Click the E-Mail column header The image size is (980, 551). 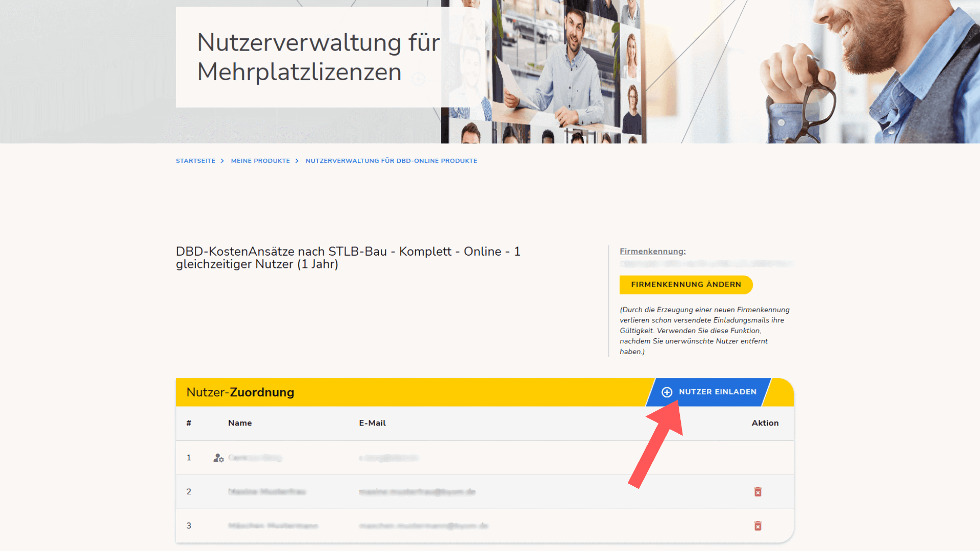(x=372, y=423)
